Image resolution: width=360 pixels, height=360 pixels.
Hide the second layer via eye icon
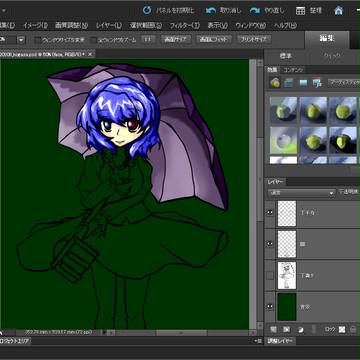[270, 244]
